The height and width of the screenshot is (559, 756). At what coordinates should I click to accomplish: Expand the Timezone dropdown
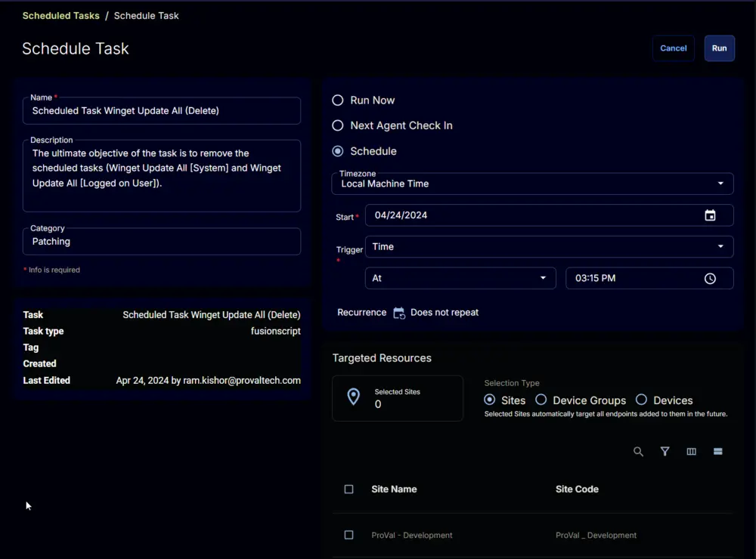pos(532,184)
